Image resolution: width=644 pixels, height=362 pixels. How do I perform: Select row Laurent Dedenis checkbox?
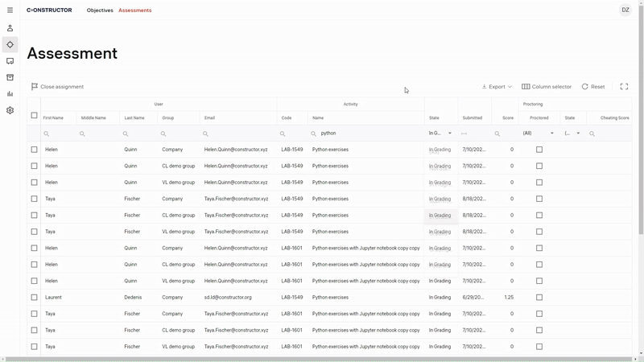pos(34,298)
